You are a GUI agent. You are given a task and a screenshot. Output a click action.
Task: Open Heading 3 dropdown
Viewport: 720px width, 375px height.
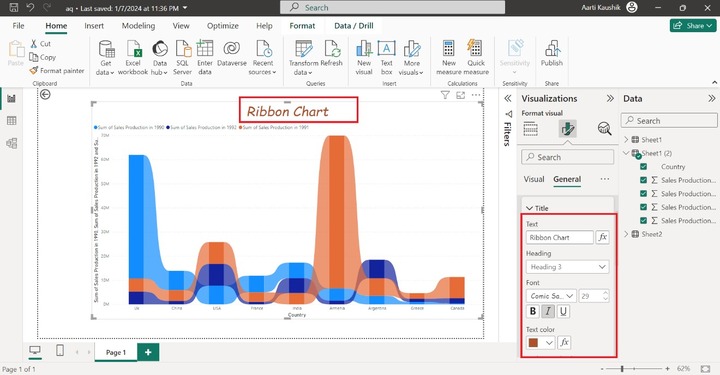point(568,267)
